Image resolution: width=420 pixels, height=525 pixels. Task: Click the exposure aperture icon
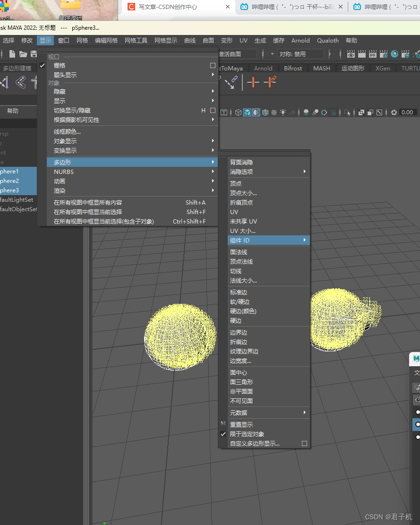(x=394, y=112)
